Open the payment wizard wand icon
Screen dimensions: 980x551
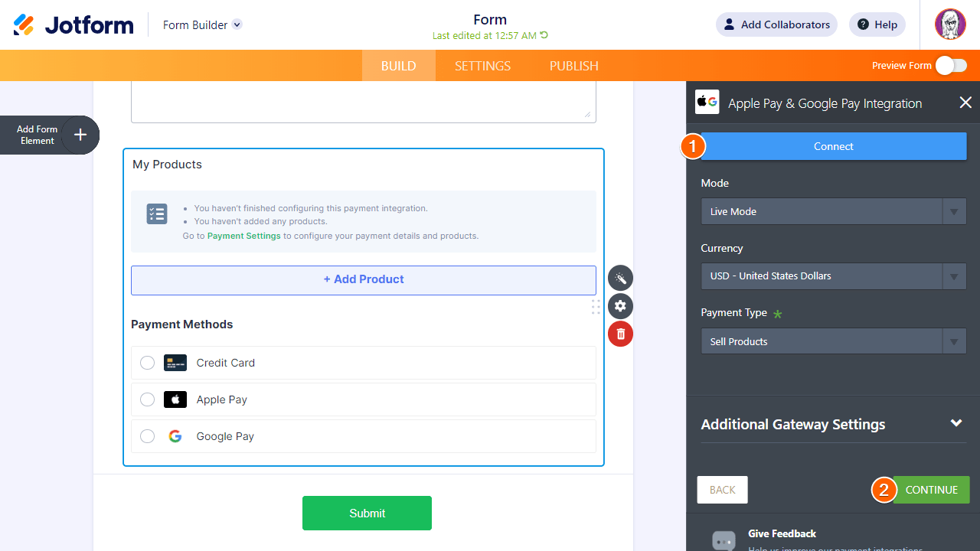click(620, 279)
